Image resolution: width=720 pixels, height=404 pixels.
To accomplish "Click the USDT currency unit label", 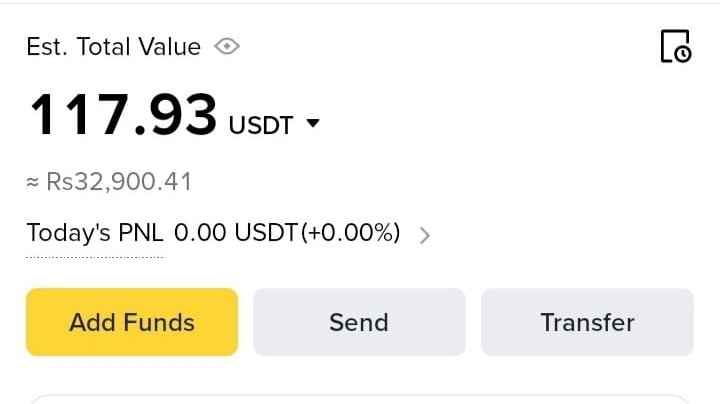I will pos(261,125).
